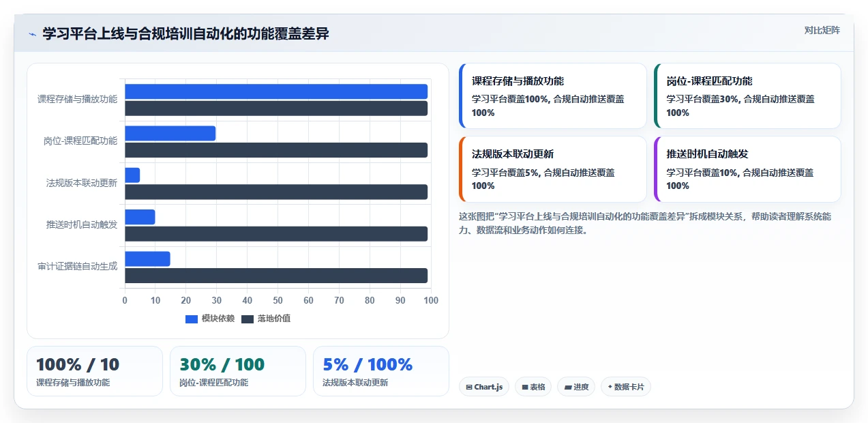Click the description paragraph starting 这张图把
The height and width of the screenshot is (423, 868).
point(645,223)
